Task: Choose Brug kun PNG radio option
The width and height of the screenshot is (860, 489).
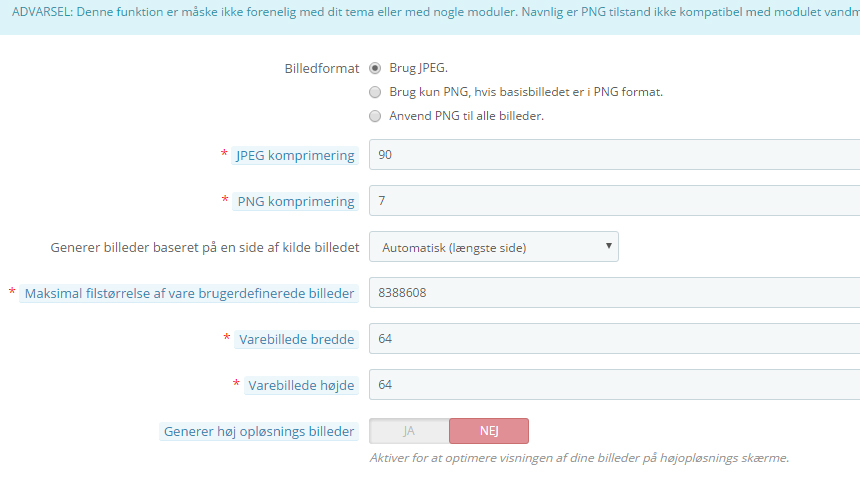Action: 375,92
